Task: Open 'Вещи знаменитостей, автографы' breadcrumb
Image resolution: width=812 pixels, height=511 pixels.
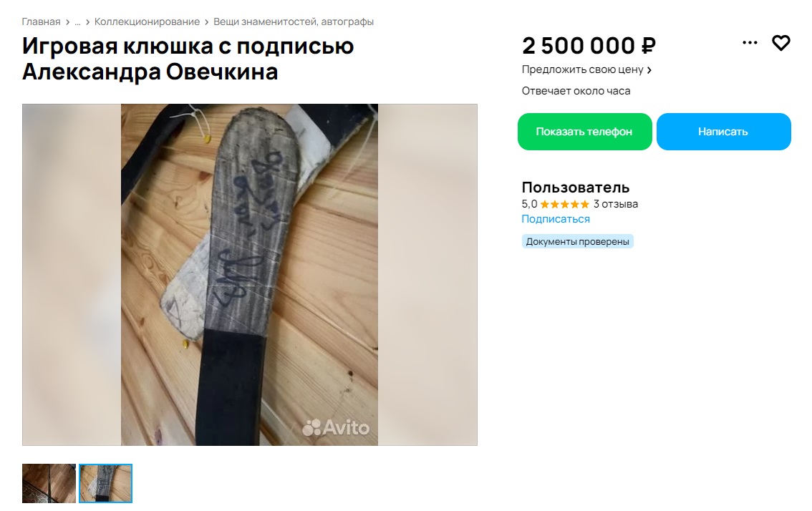Action: click(x=294, y=21)
